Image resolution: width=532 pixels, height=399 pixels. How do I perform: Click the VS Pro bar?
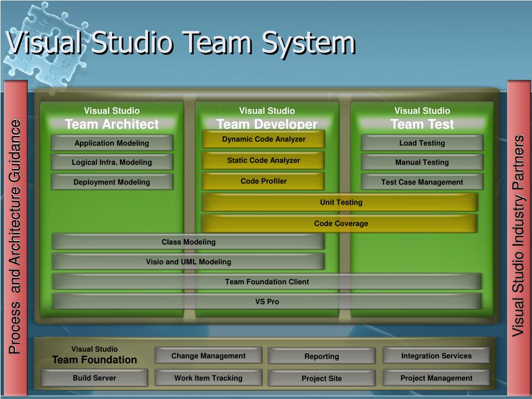267,301
